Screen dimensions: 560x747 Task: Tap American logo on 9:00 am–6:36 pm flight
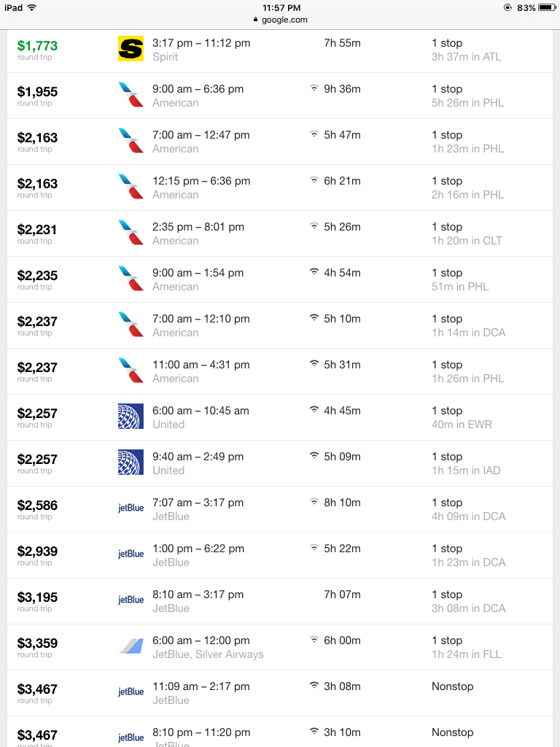click(131, 94)
